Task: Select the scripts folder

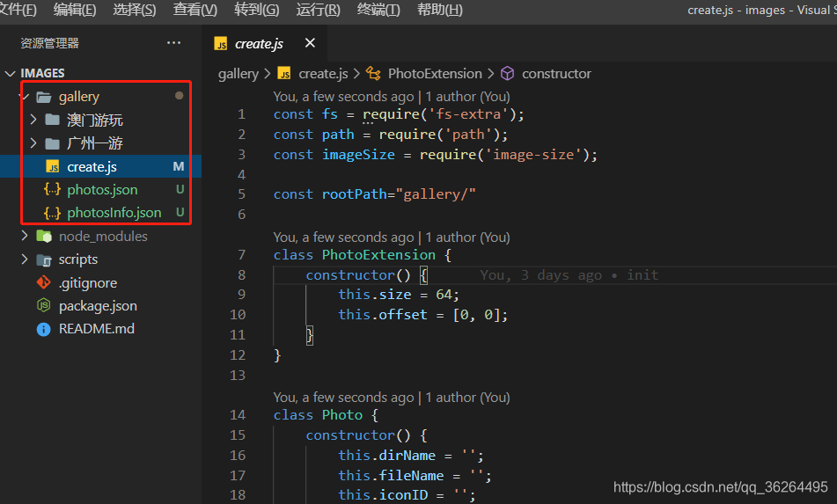Action: point(78,259)
